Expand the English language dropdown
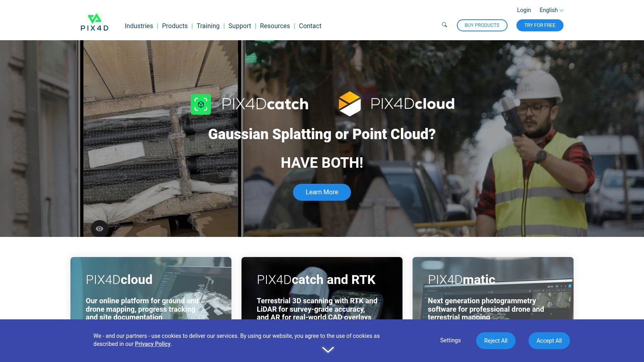Screen dimensions: 644x362 coord(551,10)
